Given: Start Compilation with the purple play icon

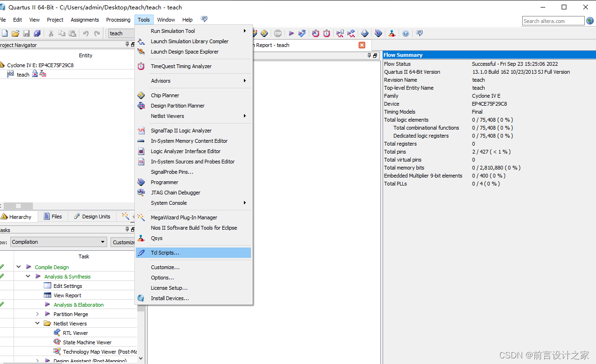Looking at the screenshot, I should [x=291, y=33].
